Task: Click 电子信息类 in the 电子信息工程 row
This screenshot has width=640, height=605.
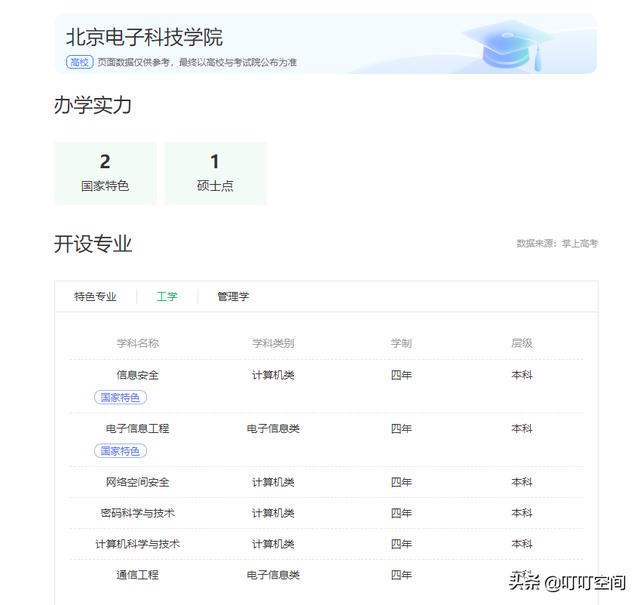Action: [273, 428]
